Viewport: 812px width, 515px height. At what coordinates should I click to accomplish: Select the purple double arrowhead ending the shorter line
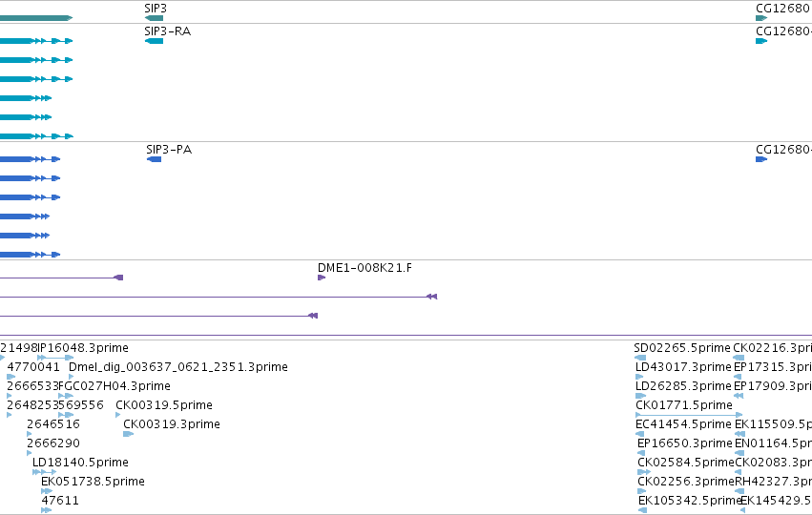(x=313, y=316)
